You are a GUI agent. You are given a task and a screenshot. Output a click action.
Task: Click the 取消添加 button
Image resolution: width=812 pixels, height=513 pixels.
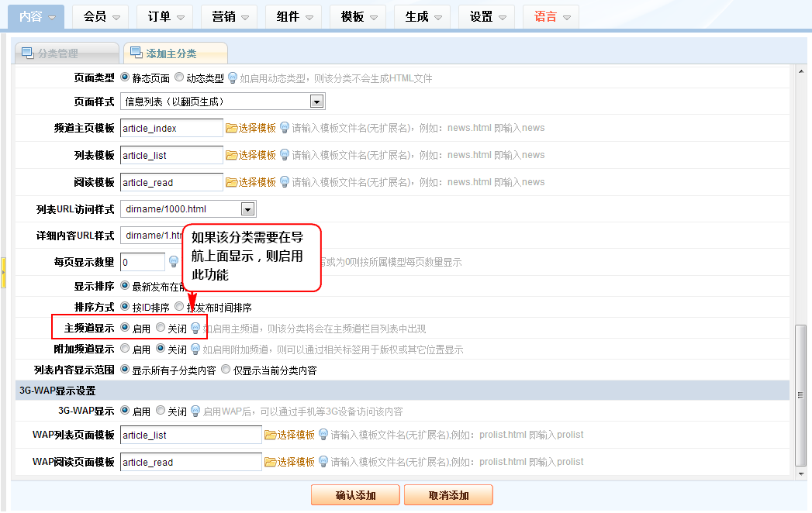point(448,495)
